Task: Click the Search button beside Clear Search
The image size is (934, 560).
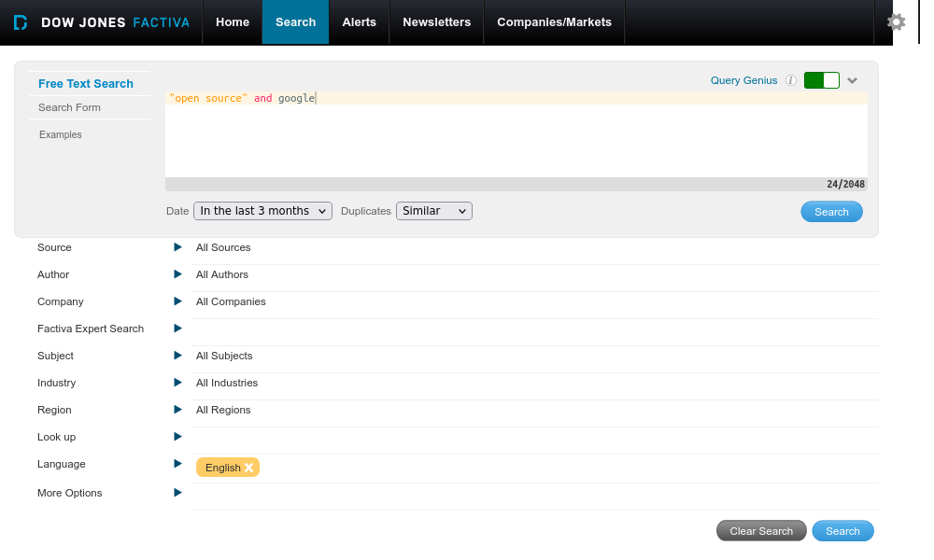Action: [x=842, y=531]
